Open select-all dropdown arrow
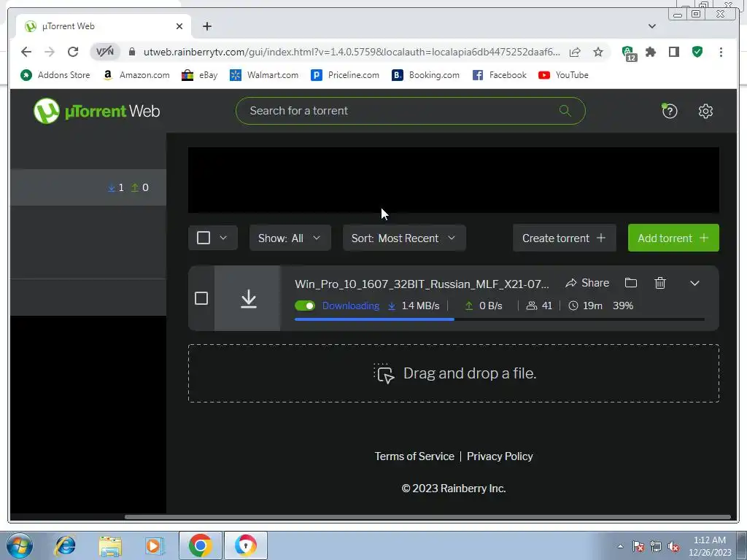The height and width of the screenshot is (560, 747). click(x=223, y=238)
